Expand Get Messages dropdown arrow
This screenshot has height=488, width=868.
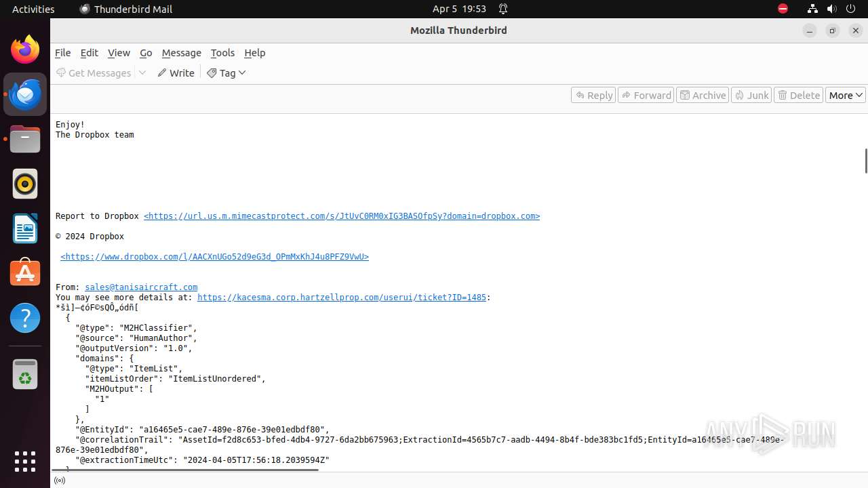click(142, 73)
